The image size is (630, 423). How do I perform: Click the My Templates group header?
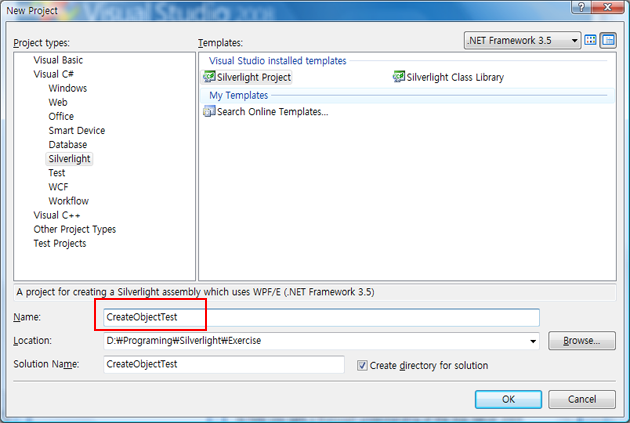point(239,95)
